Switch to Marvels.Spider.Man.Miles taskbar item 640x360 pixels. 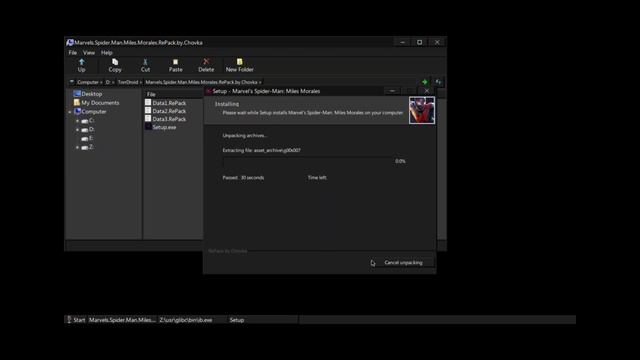[122, 320]
